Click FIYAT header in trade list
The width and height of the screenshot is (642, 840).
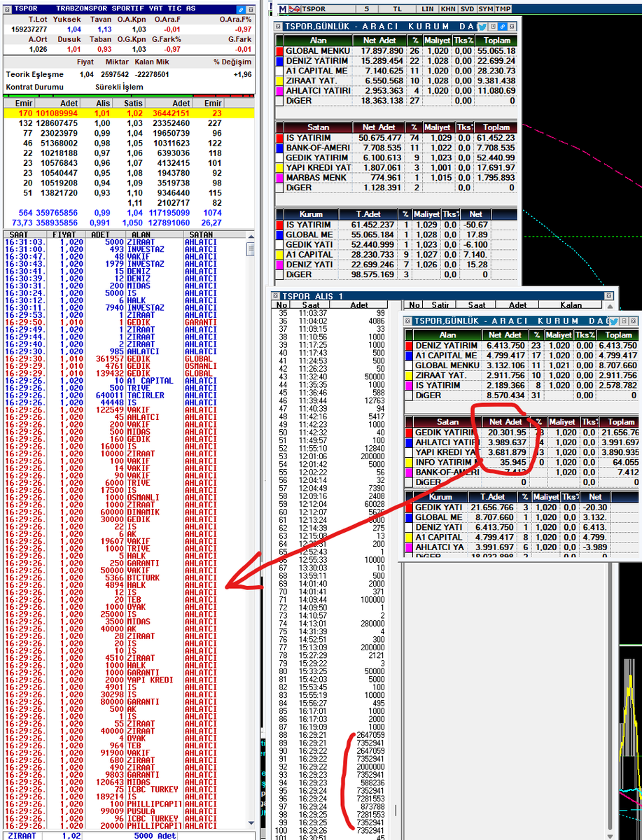pos(67,234)
